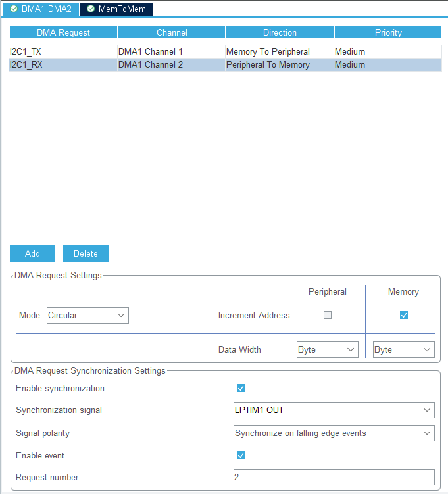Click the Request number input field

click(334, 478)
